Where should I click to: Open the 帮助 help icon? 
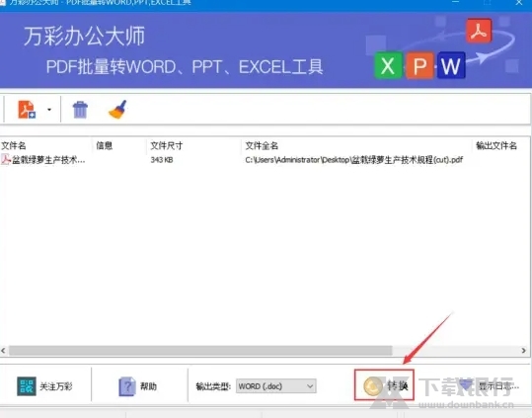[127, 386]
